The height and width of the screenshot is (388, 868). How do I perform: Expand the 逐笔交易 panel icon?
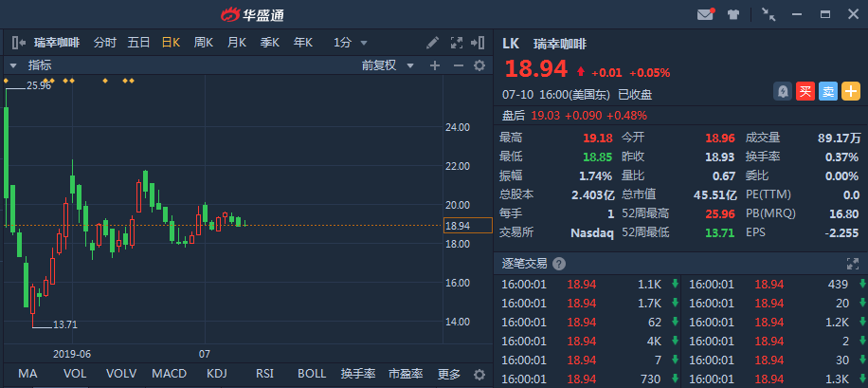tap(852, 264)
